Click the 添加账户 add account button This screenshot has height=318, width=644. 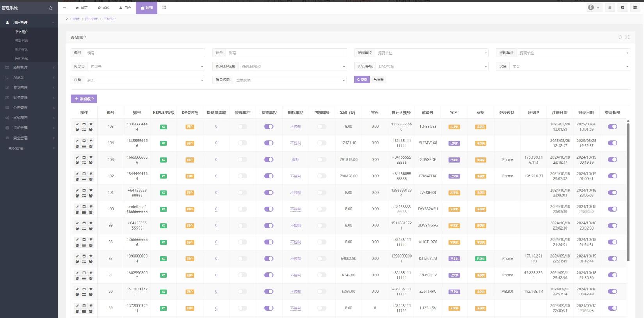[x=84, y=99]
